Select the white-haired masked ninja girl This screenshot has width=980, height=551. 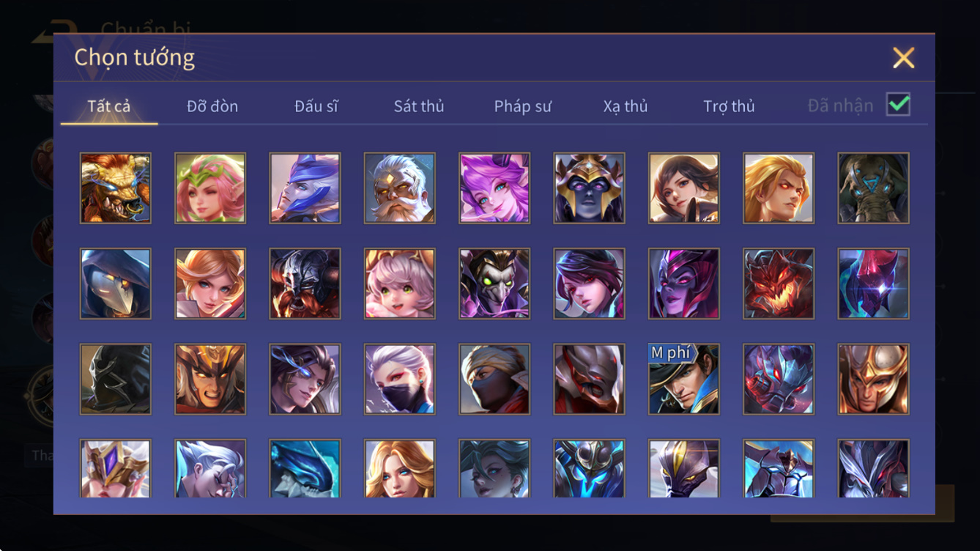[400, 380]
